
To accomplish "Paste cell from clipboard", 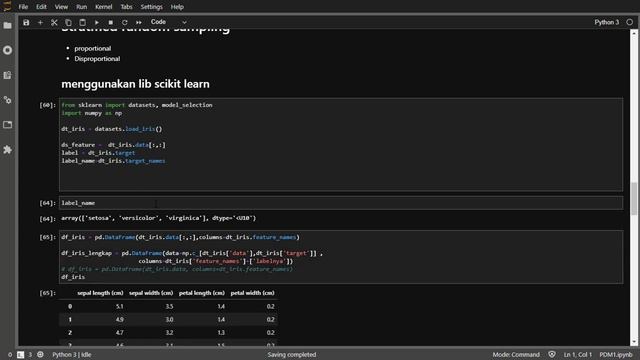I will [82, 22].
